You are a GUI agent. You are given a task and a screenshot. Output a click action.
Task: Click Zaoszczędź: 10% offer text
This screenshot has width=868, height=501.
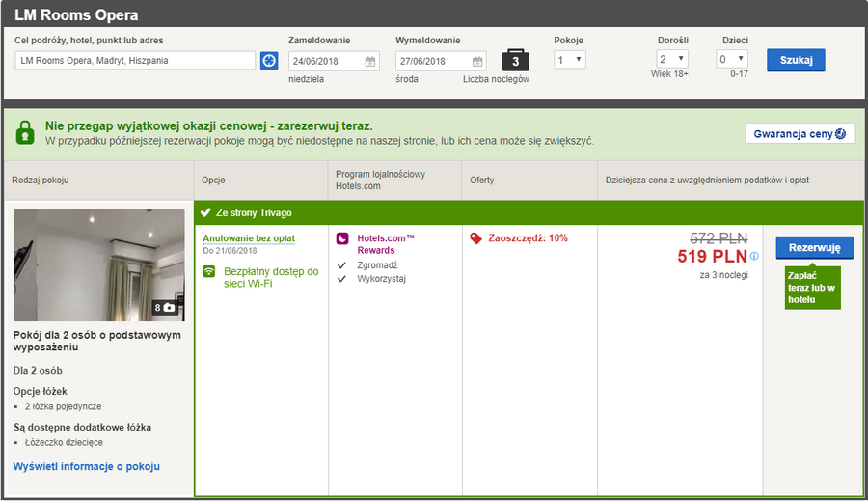pyautogui.click(x=528, y=238)
